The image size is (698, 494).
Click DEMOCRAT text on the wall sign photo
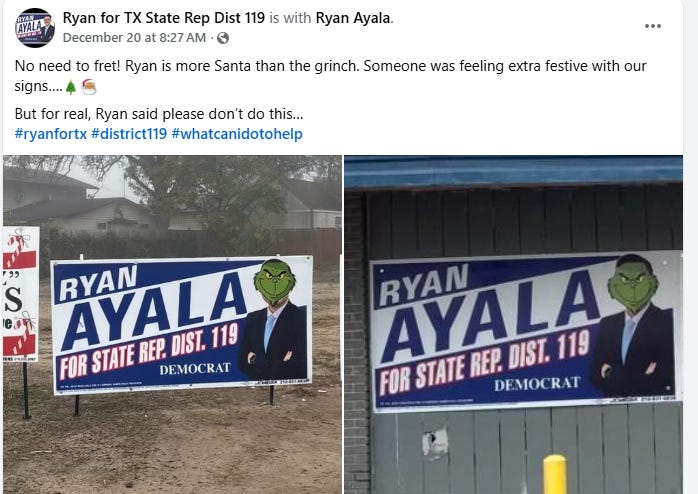click(537, 384)
